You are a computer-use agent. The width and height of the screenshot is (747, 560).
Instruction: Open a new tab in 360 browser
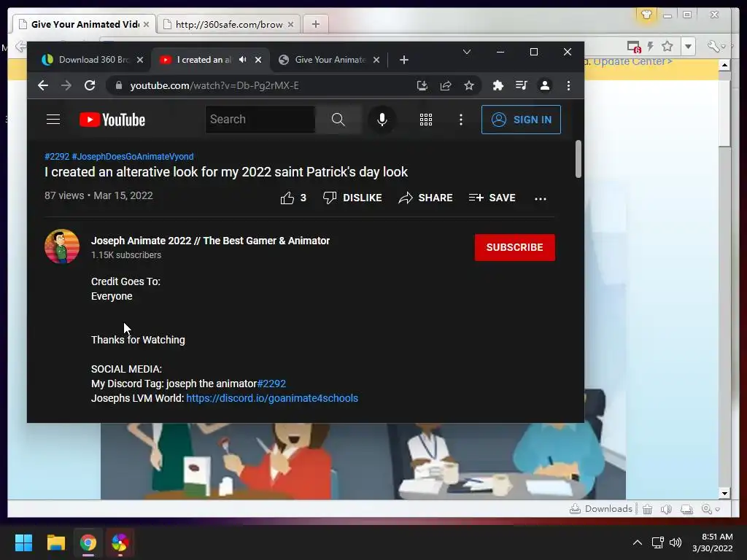[x=315, y=24]
